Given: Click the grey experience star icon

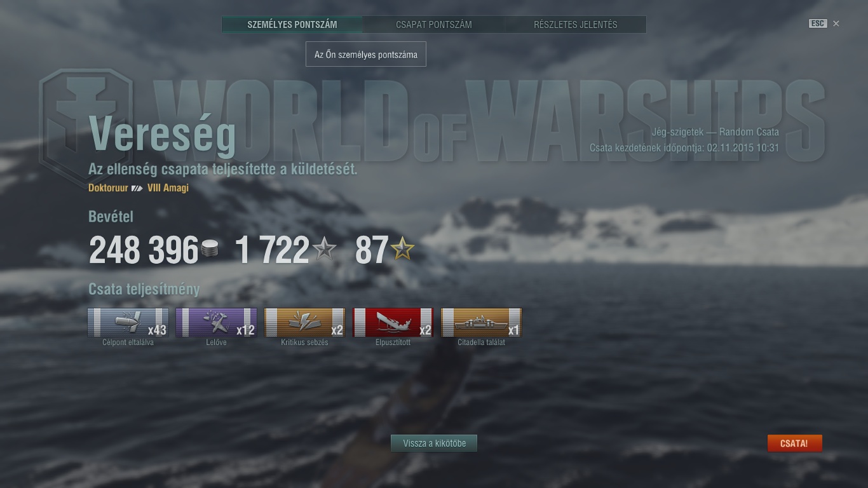Looking at the screenshot, I should (324, 248).
